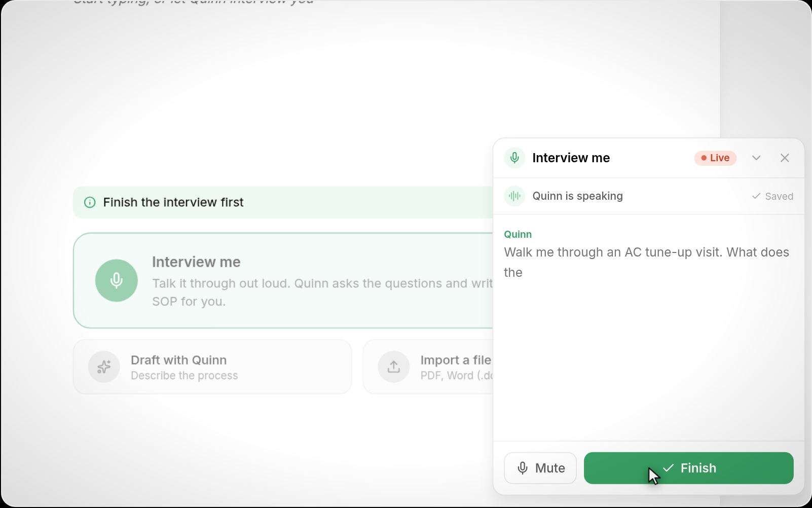This screenshot has height=508, width=812.
Task: Click the Quinn is speaking status text
Action: pyautogui.click(x=577, y=196)
